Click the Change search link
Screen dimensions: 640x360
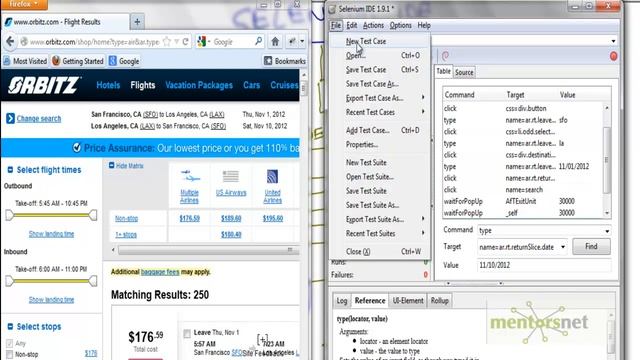point(39,119)
